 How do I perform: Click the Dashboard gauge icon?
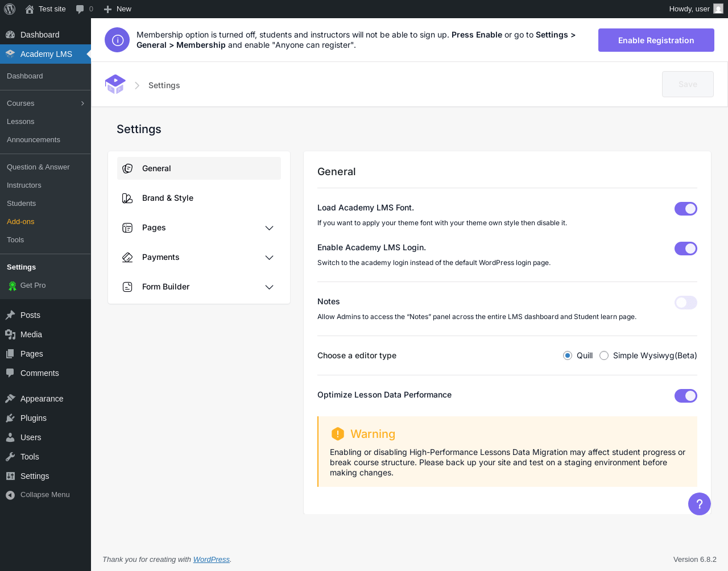(x=10, y=35)
